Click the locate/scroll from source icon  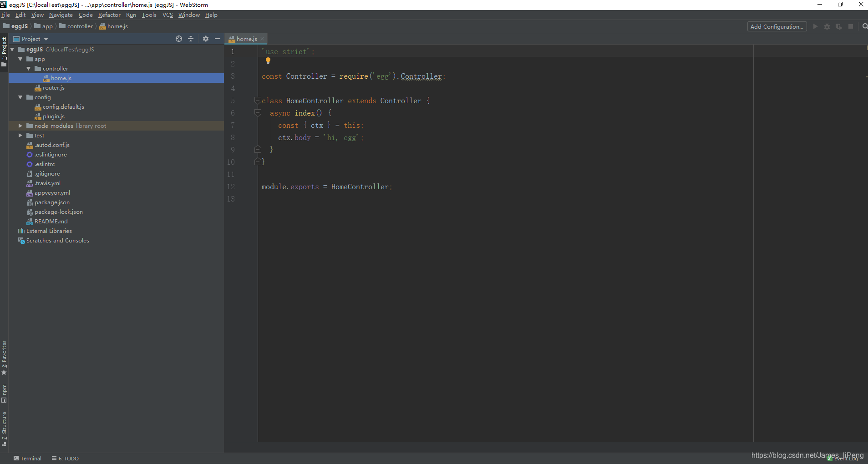pyautogui.click(x=179, y=39)
